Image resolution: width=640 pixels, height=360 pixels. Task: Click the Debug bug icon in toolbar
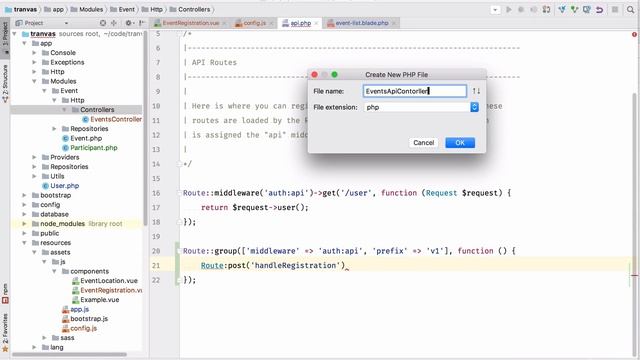(x=521, y=9)
